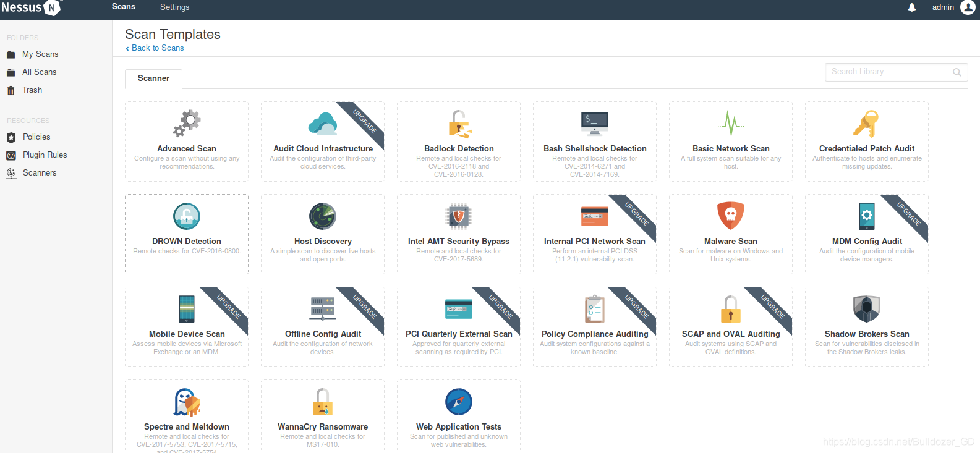Open the WannaCry Ransomware crying lock icon

click(323, 402)
